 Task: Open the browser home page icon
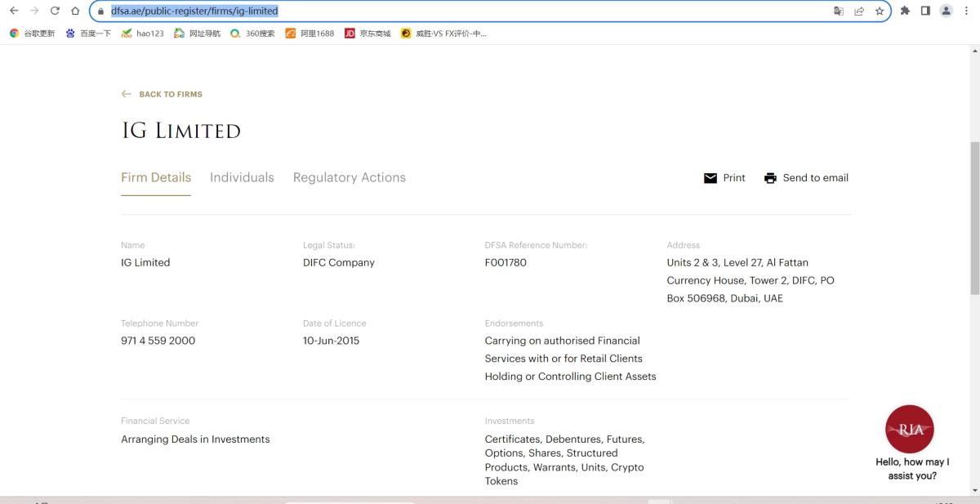point(75,11)
